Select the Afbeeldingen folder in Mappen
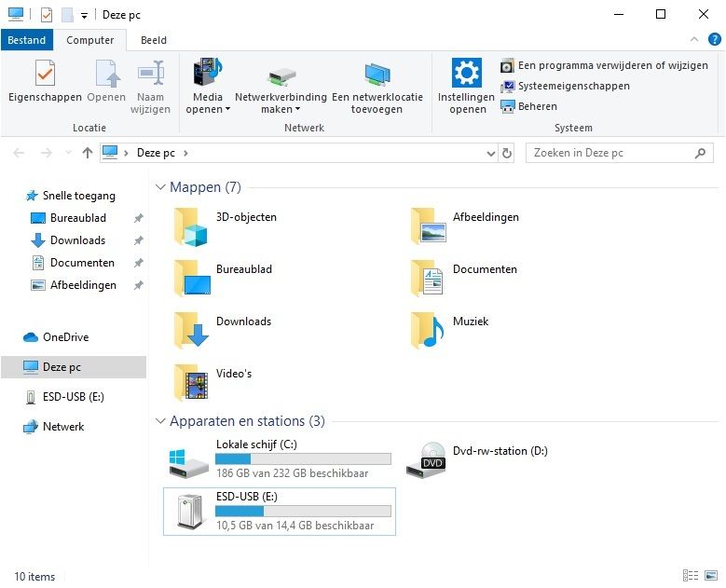 (464, 226)
